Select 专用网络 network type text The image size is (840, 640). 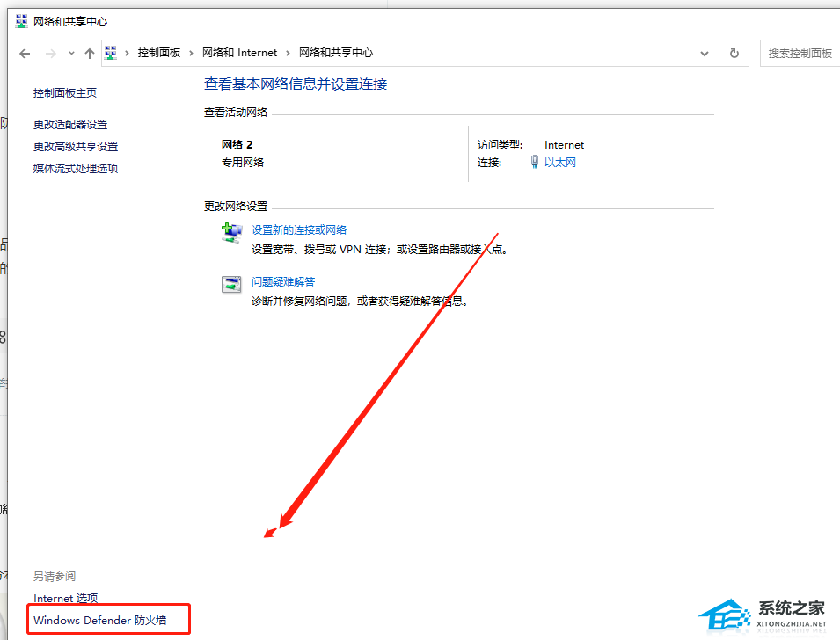(243, 163)
